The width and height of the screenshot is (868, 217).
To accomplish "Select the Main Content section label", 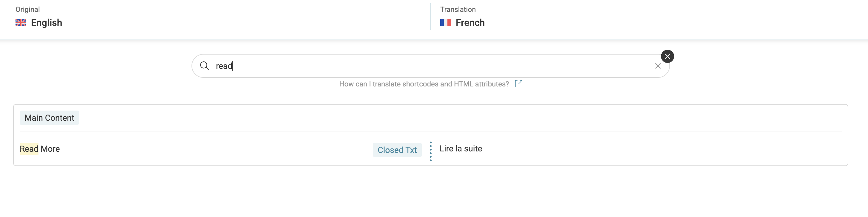I will coord(49,118).
